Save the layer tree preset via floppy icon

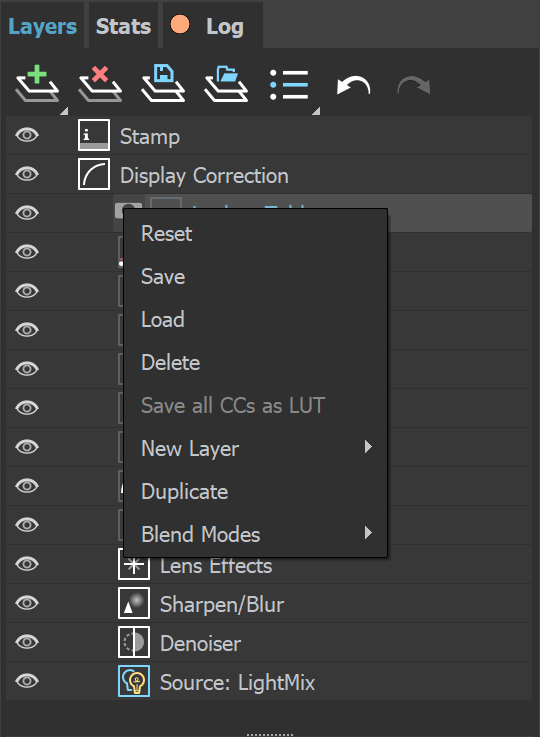(163, 85)
